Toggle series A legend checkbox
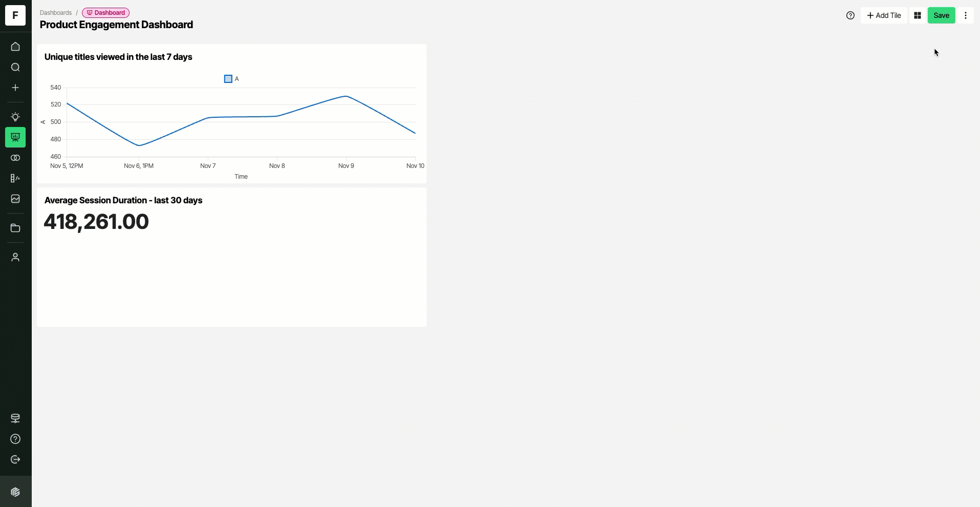 (x=228, y=79)
